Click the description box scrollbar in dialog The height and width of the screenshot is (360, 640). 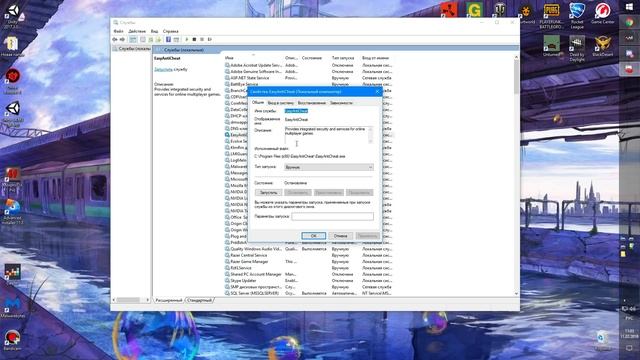coord(371,135)
